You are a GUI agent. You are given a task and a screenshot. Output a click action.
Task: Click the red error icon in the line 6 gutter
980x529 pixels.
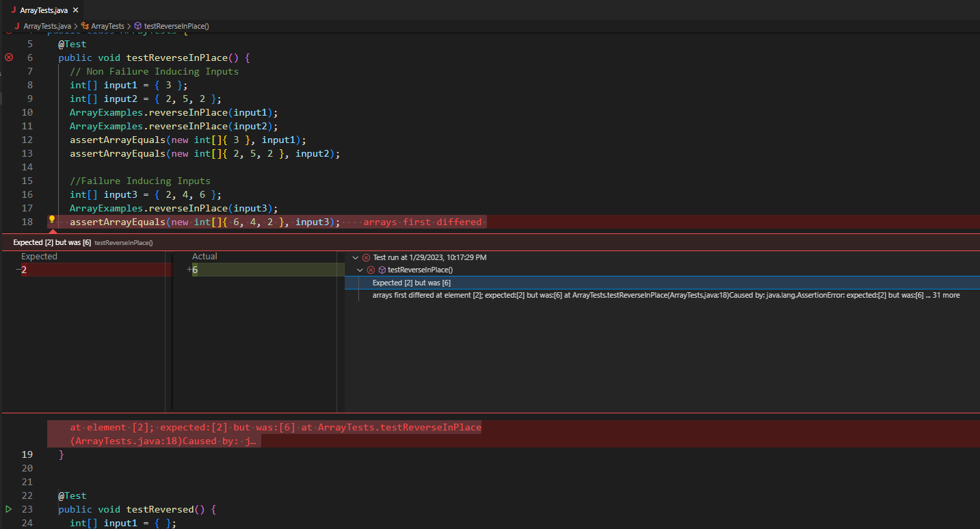tap(8, 57)
